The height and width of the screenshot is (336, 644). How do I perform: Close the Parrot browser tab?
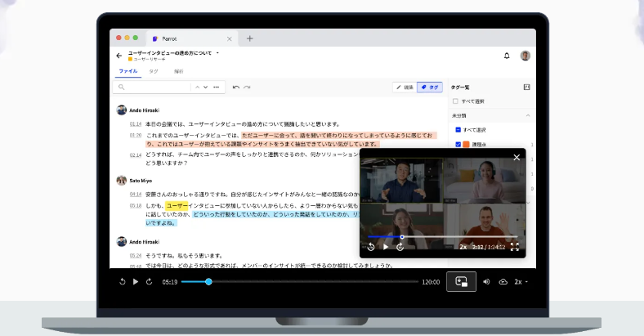[229, 39]
